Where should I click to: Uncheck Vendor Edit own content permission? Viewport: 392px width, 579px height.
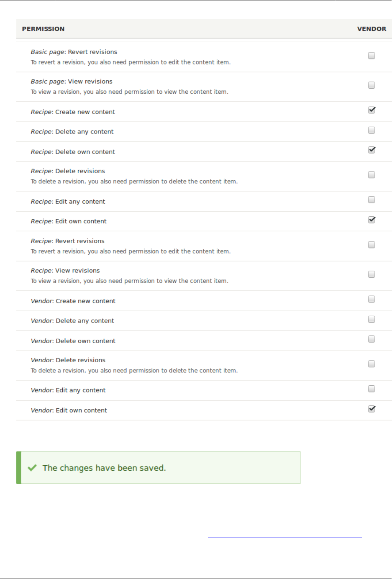pos(372,409)
